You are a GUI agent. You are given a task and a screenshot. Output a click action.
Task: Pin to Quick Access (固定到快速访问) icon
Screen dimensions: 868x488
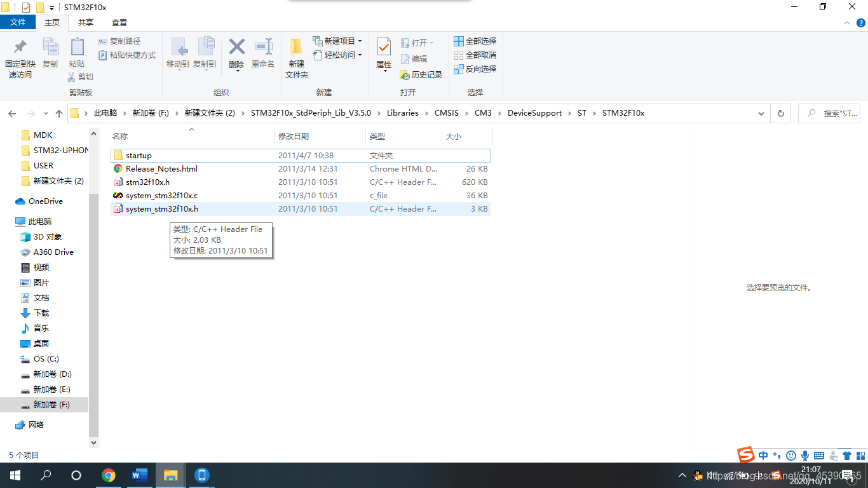20,58
